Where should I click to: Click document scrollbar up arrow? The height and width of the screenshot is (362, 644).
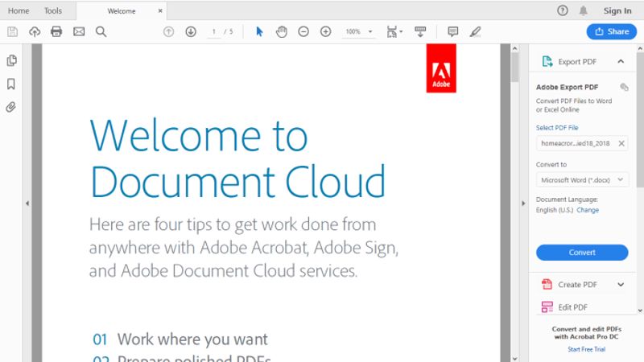click(514, 48)
